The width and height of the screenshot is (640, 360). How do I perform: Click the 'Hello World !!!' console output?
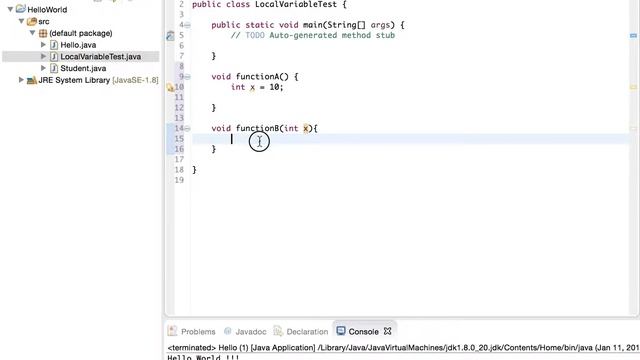pos(203,357)
